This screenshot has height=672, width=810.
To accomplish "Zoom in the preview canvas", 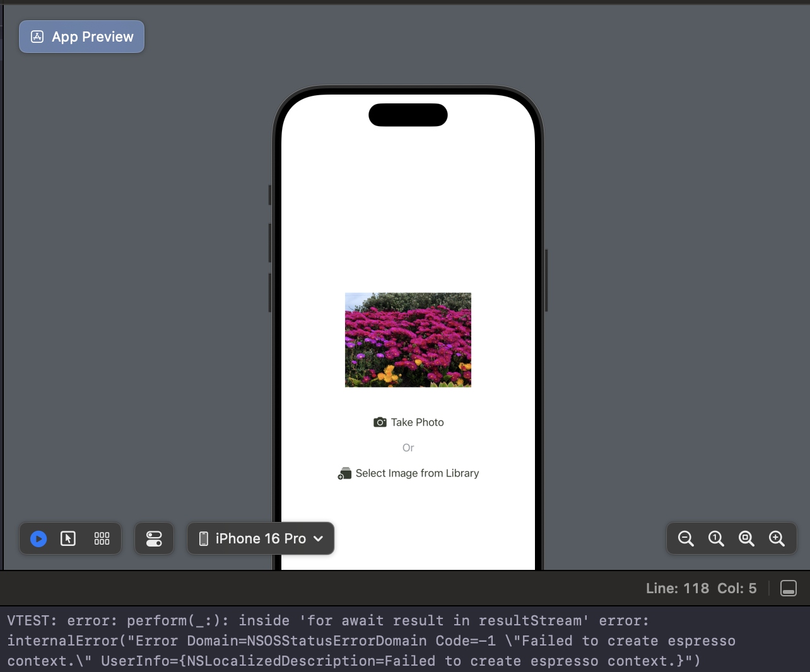I will pyautogui.click(x=777, y=538).
